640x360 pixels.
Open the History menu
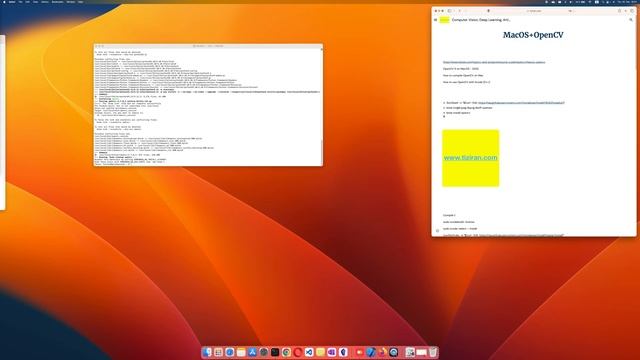pyautogui.click(x=45, y=2)
